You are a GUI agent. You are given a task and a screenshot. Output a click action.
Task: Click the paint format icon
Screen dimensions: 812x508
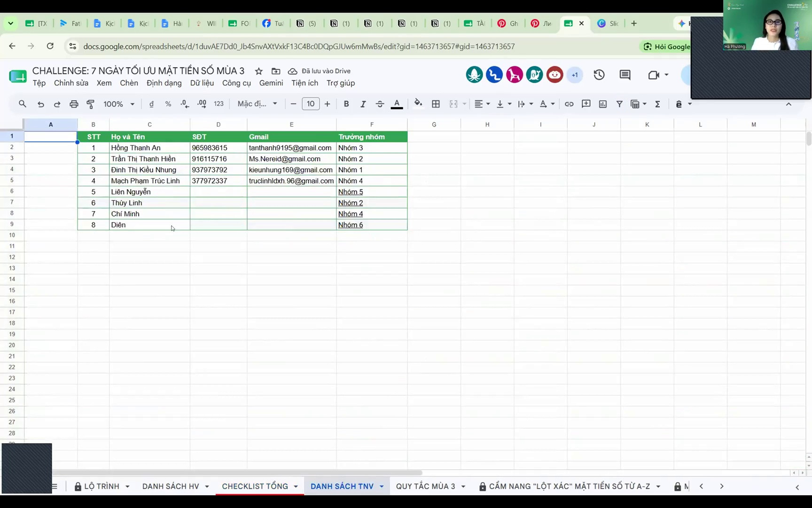pyautogui.click(x=91, y=104)
